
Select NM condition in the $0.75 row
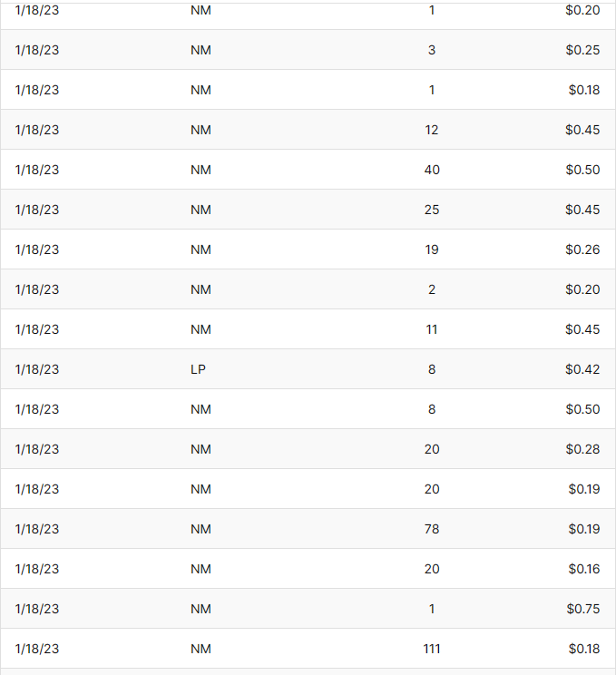pos(200,609)
